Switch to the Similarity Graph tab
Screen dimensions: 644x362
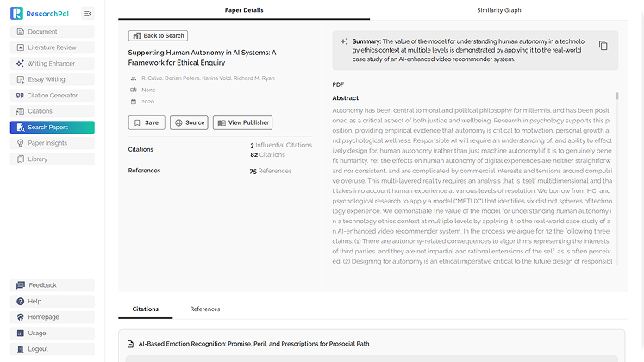(499, 10)
